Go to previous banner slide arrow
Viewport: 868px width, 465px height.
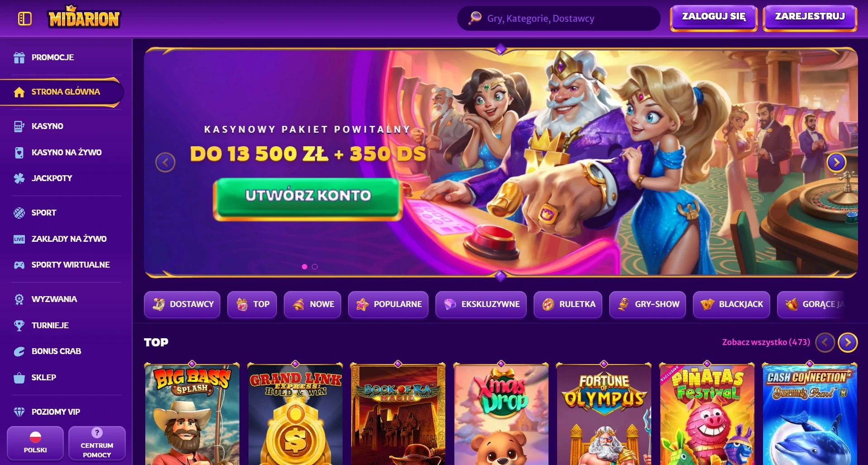coord(165,162)
